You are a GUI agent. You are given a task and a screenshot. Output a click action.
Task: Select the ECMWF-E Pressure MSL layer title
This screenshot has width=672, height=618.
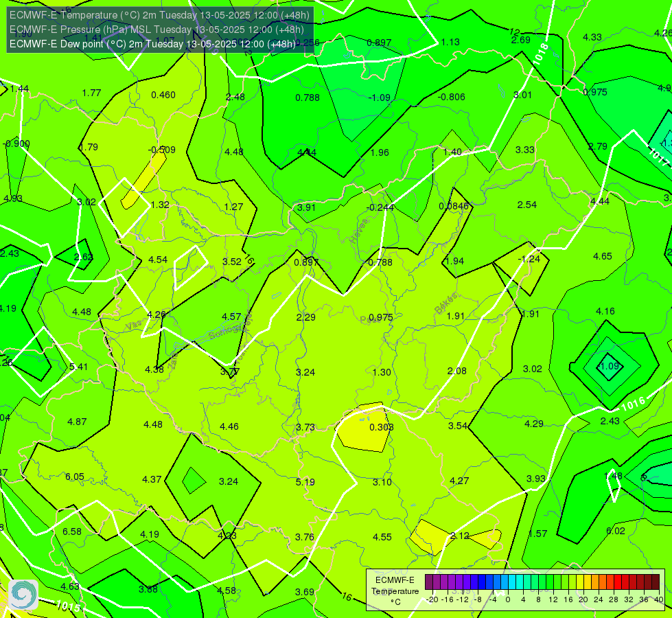click(x=157, y=30)
